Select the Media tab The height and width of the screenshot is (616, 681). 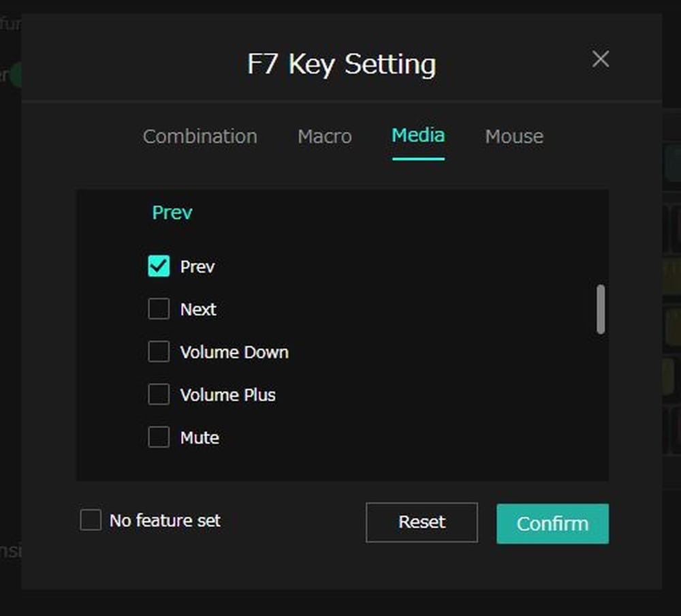(417, 136)
